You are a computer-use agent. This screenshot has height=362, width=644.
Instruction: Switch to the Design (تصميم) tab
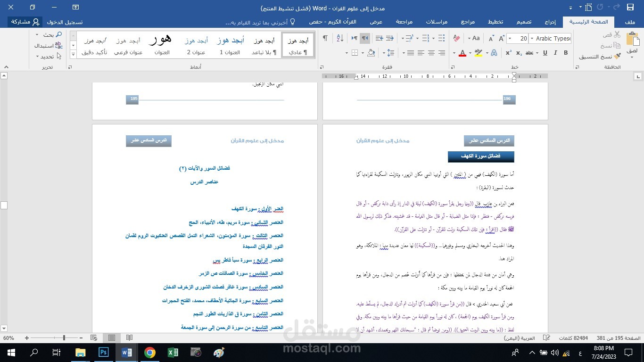tap(524, 22)
